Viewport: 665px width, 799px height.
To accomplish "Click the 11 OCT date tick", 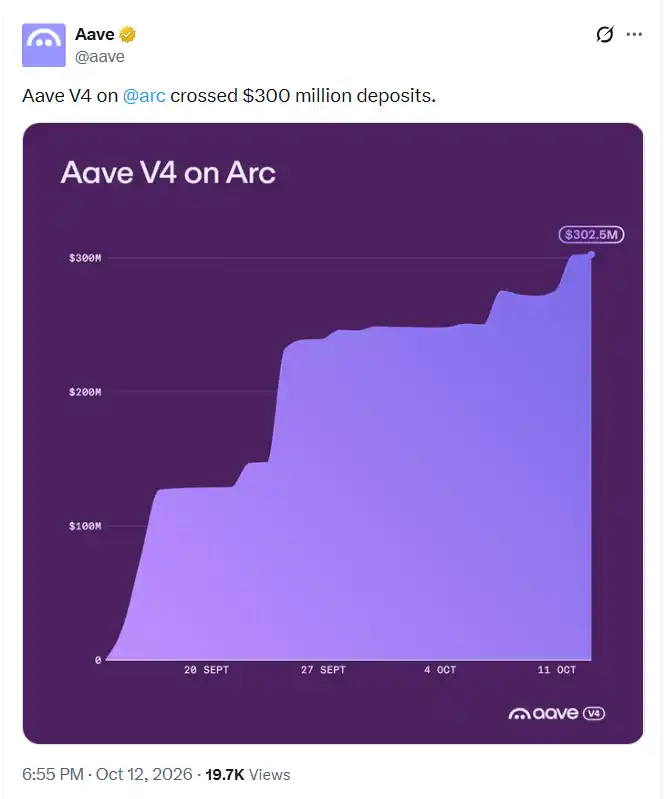I will tap(556, 670).
